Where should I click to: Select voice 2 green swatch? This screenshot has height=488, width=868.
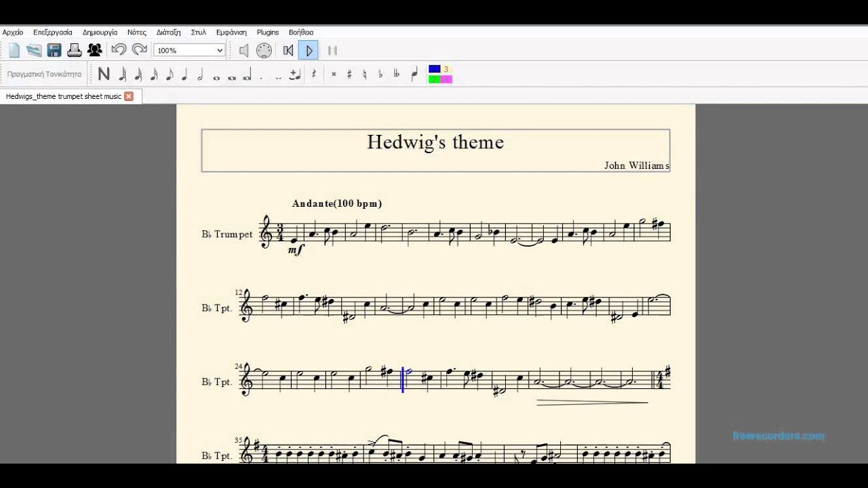click(x=435, y=79)
